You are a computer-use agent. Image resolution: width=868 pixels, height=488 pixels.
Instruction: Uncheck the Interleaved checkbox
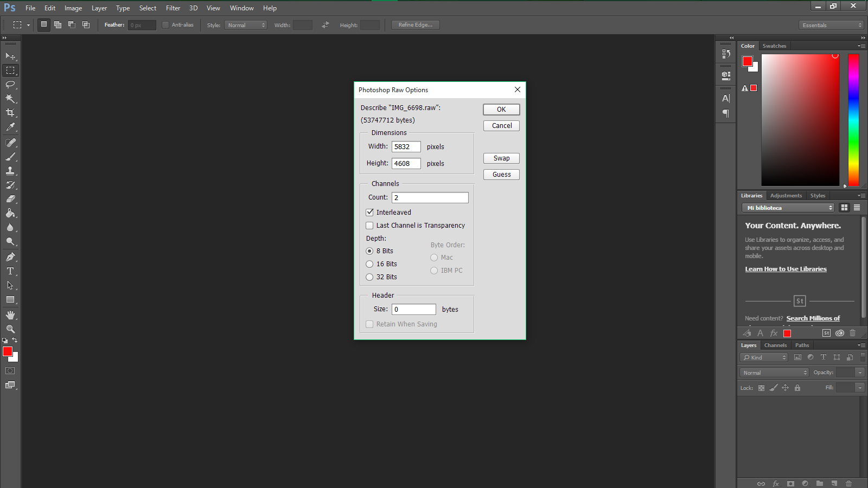[x=370, y=213]
